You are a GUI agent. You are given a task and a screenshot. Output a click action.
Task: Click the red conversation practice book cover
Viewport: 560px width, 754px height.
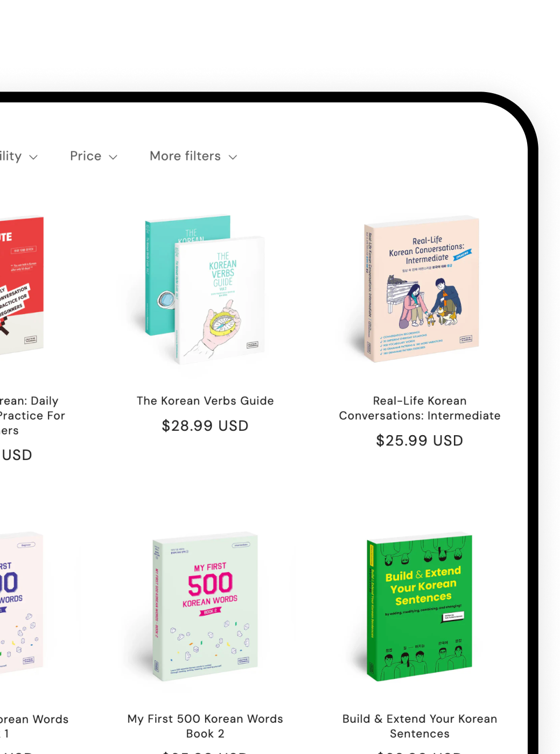click(x=22, y=285)
